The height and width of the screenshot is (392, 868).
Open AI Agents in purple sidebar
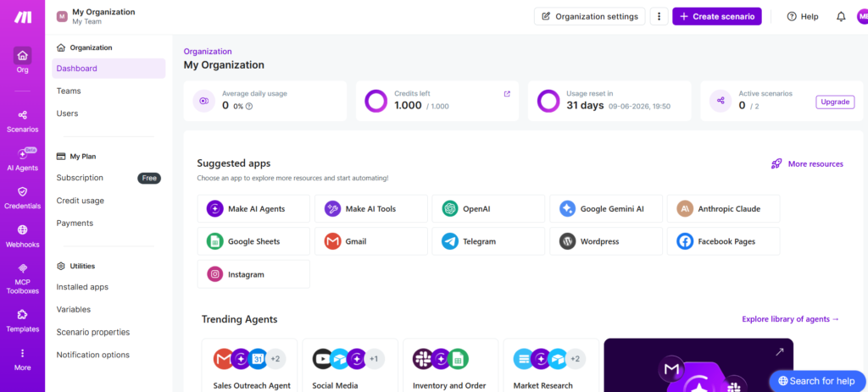click(23, 160)
